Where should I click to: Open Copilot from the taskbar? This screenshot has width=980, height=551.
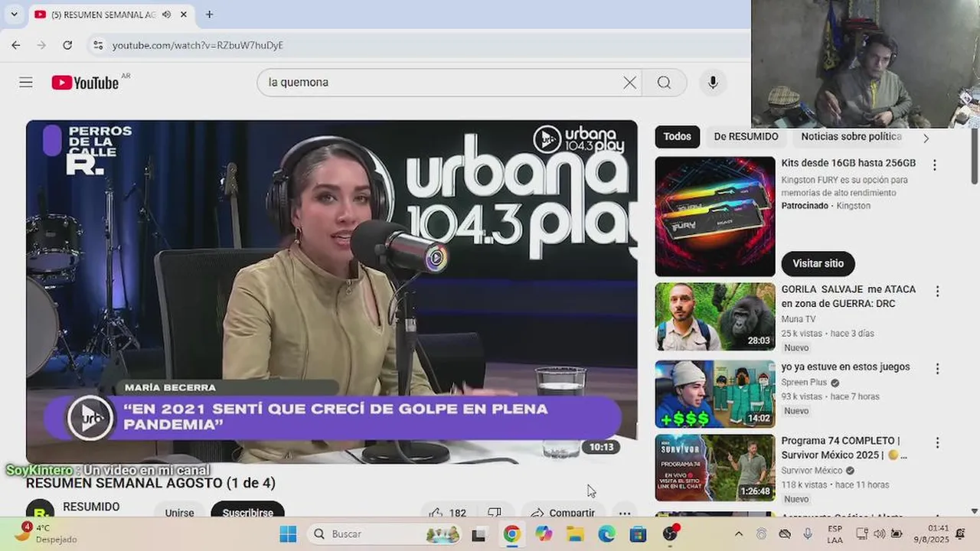[x=544, y=534]
